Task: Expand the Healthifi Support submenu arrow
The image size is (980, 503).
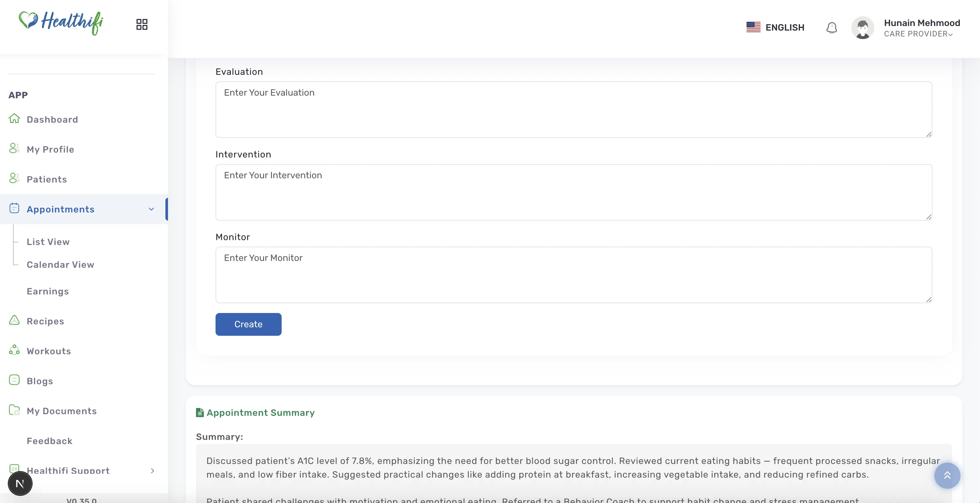Action: (153, 471)
